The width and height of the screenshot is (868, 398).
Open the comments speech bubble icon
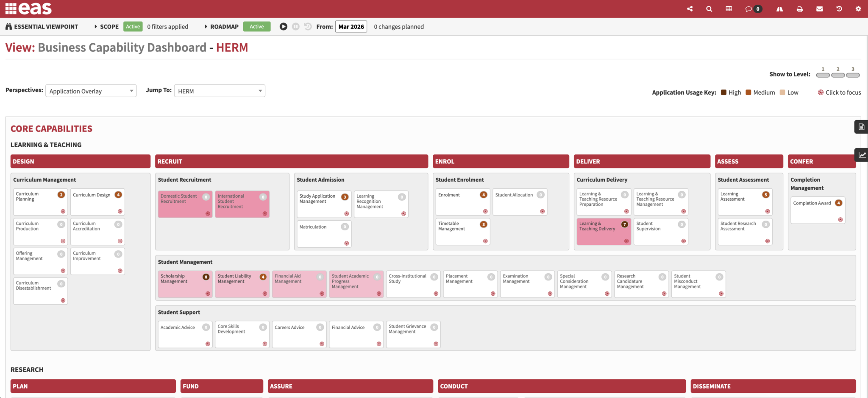[x=749, y=8]
